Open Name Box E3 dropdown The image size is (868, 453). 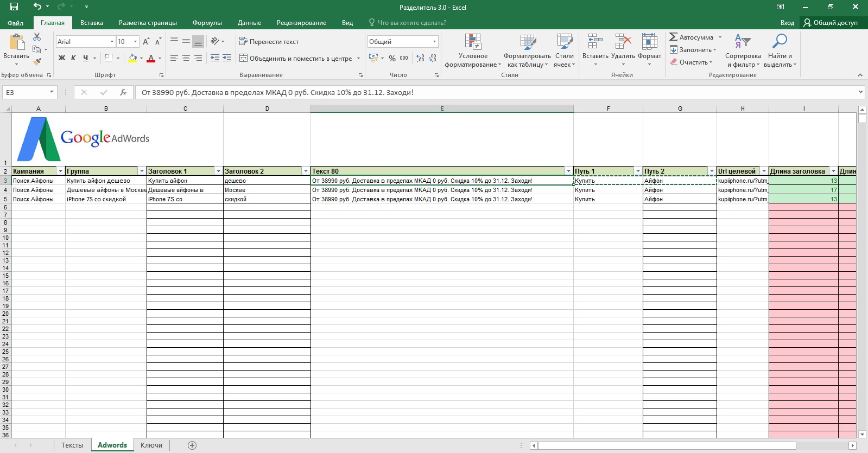[x=52, y=92]
